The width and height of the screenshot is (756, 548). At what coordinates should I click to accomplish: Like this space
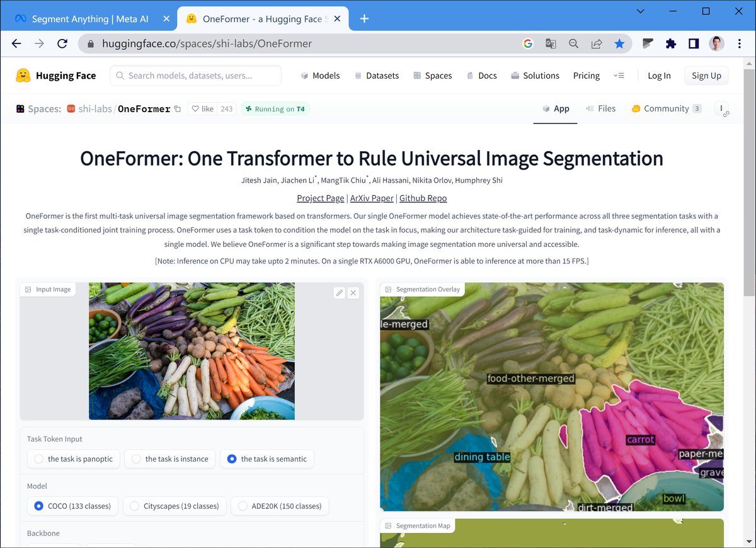[203, 109]
